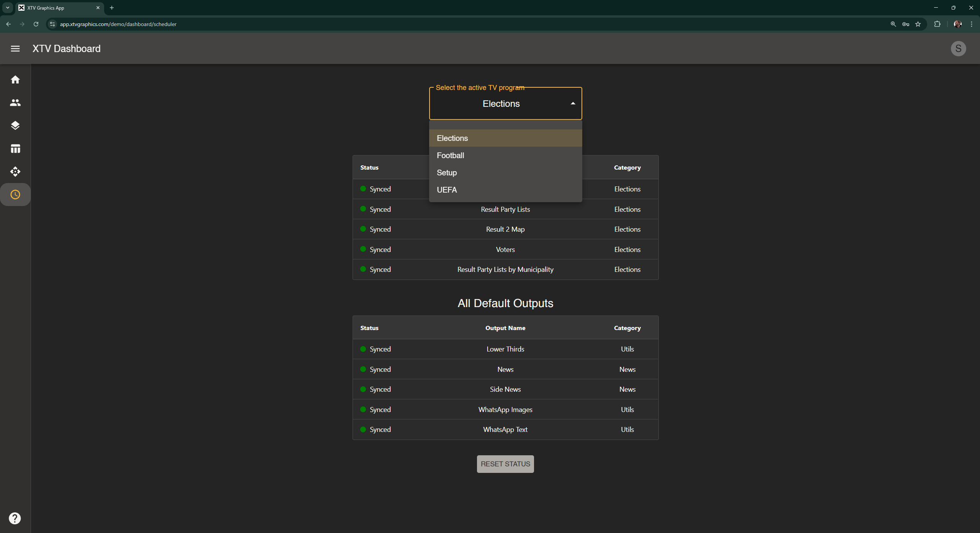Screen dimensions: 980x533
Task: Click the RESET STATUS button
Action: pos(505,464)
